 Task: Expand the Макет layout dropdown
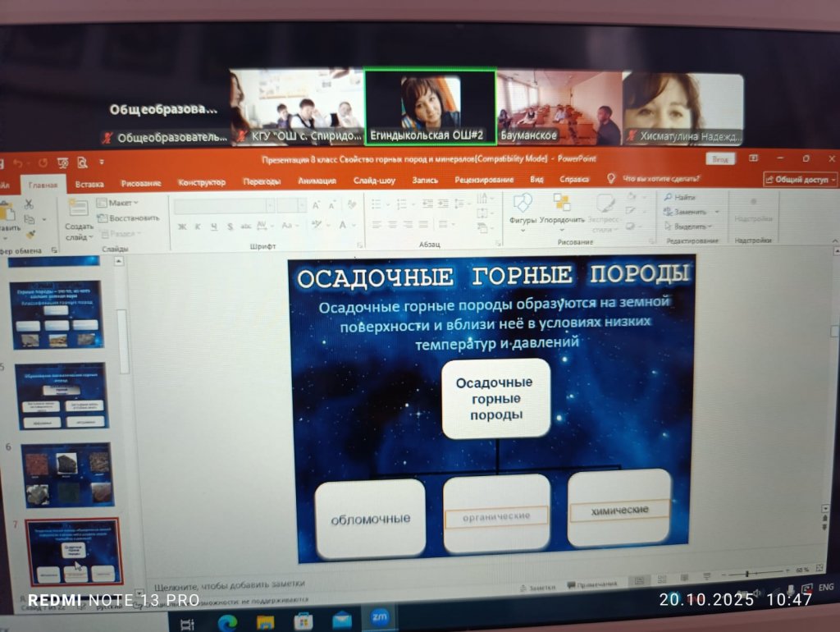tap(117, 203)
